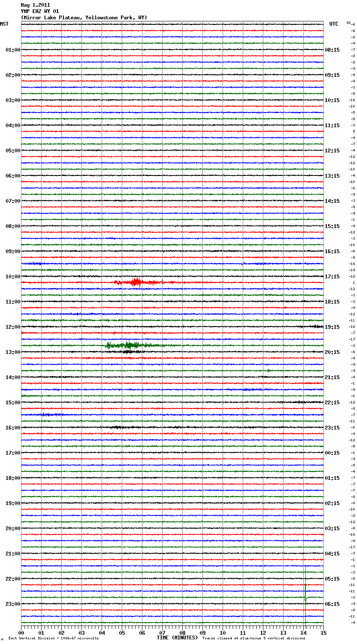Click the 10 minute tick label
Image resolution: width=357 pixels, height=644 pixels.
point(223,633)
